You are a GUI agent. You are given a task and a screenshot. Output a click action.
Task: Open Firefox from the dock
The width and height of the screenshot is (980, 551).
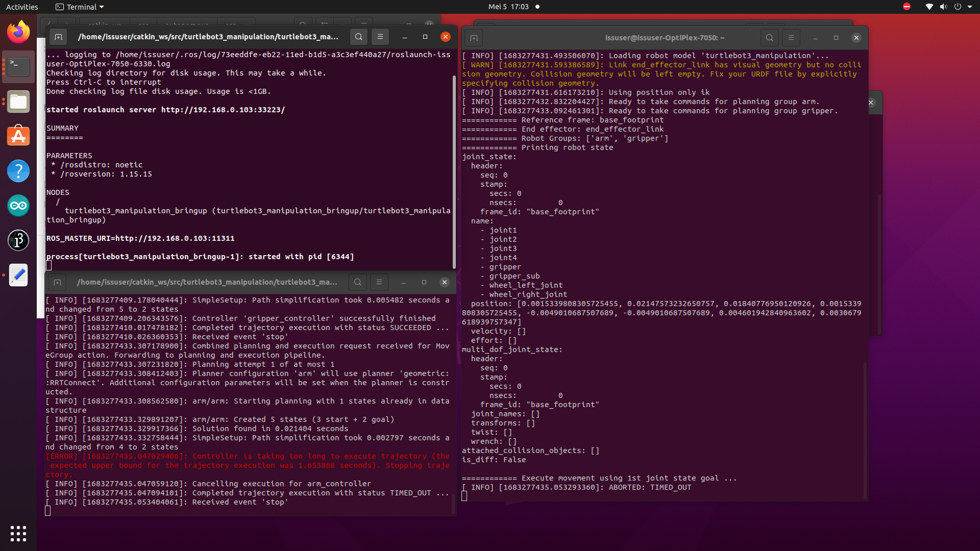tap(18, 33)
